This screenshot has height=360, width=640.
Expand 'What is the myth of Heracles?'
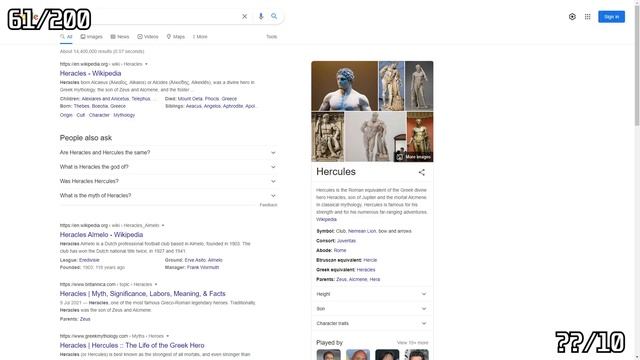pyautogui.click(x=168, y=196)
